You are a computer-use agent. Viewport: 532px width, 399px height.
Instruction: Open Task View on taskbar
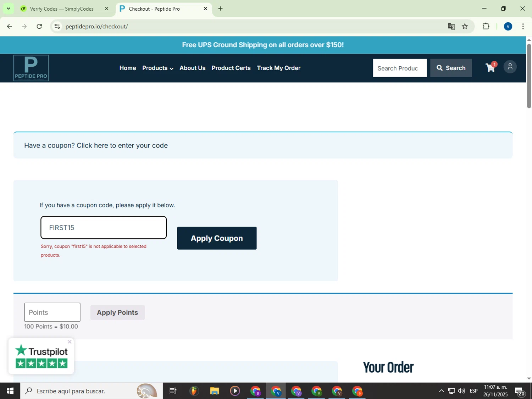[173, 391]
